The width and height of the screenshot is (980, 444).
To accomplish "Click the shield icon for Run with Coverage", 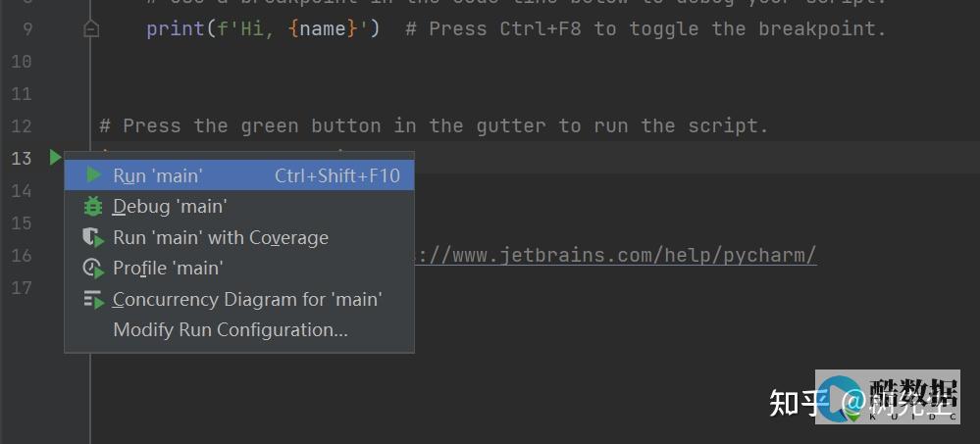I will coord(93,237).
